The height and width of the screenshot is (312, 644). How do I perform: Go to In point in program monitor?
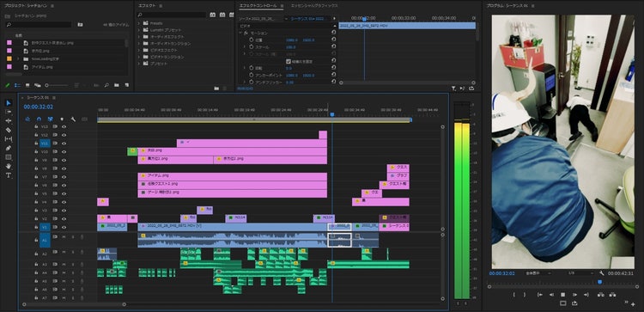[540, 294]
